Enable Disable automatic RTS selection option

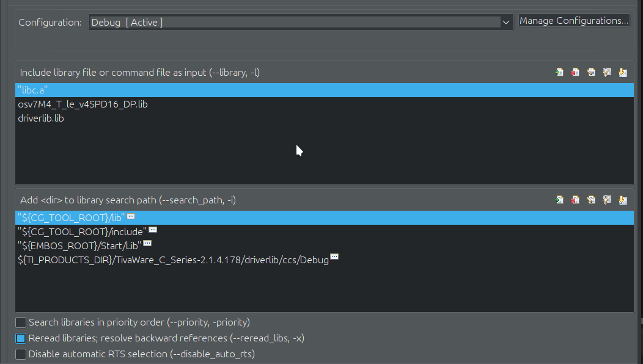coord(21,354)
